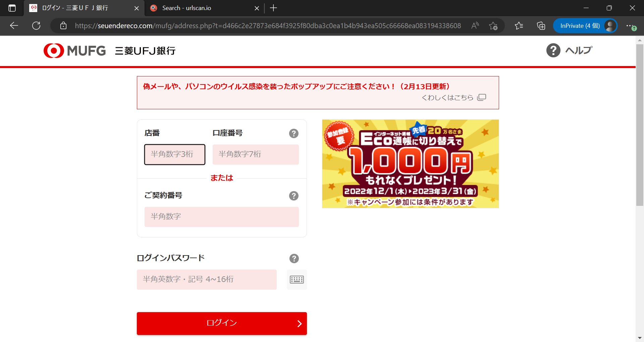This screenshot has width=644, height=342.
Task: Open help icon beside 口座番号
Action: (294, 133)
